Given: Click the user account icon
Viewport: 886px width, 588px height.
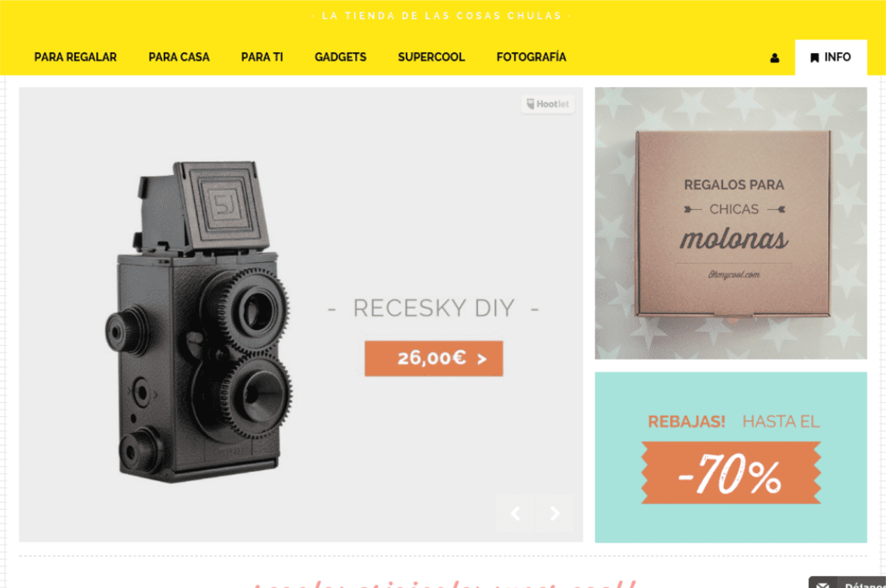Looking at the screenshot, I should [x=774, y=58].
